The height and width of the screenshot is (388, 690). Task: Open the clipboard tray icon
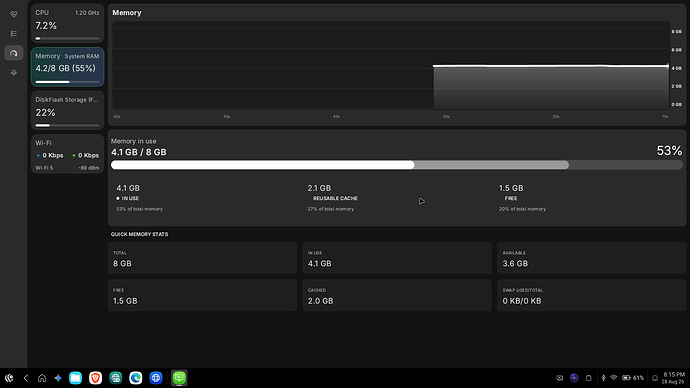click(x=588, y=378)
